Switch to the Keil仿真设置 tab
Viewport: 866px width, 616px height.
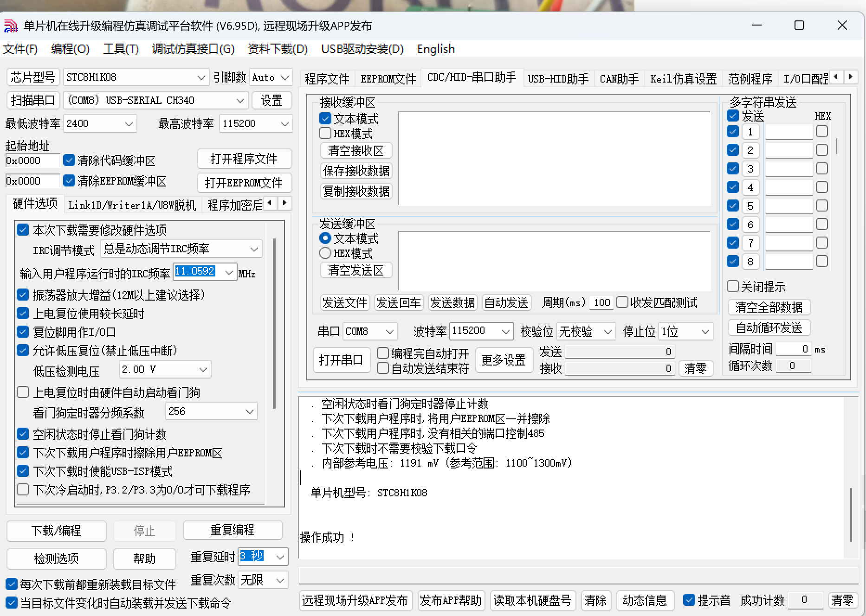tap(683, 79)
